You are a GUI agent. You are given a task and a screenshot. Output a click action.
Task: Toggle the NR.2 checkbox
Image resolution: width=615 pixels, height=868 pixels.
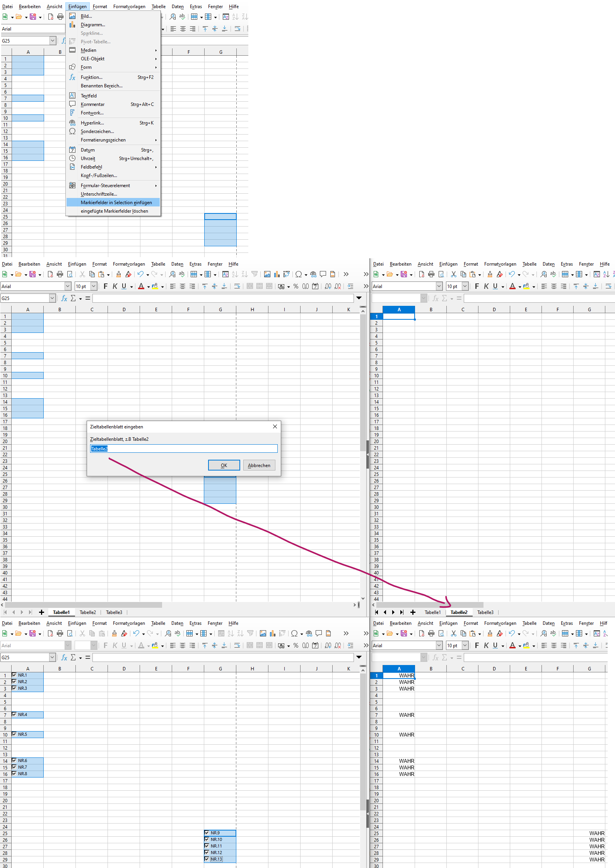pyautogui.click(x=14, y=682)
